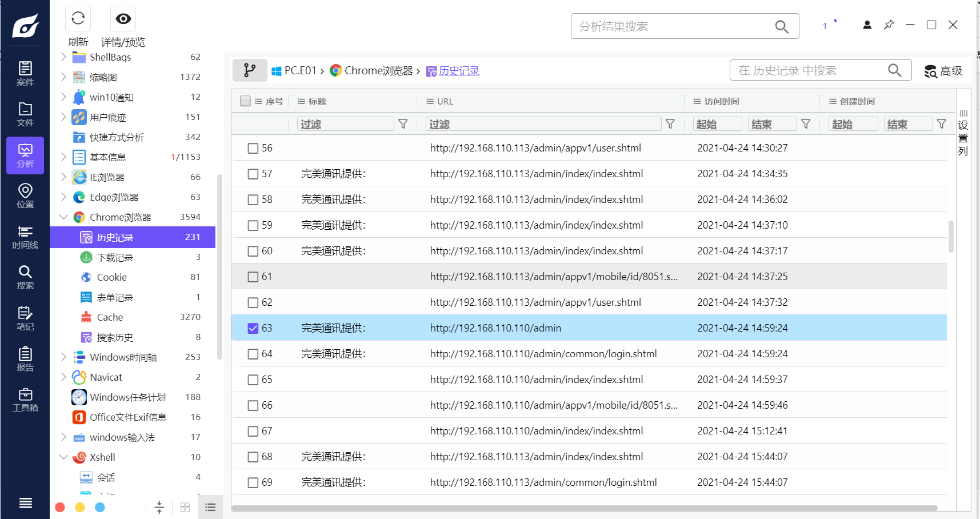This screenshot has width=980, height=519.
Task: Expand the Navicat tree node
Action: [x=63, y=377]
